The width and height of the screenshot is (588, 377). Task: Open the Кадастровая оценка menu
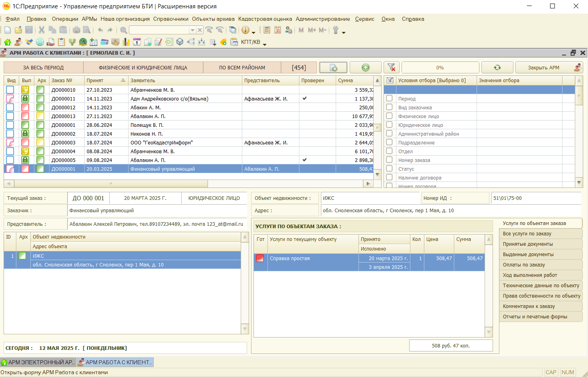click(265, 19)
